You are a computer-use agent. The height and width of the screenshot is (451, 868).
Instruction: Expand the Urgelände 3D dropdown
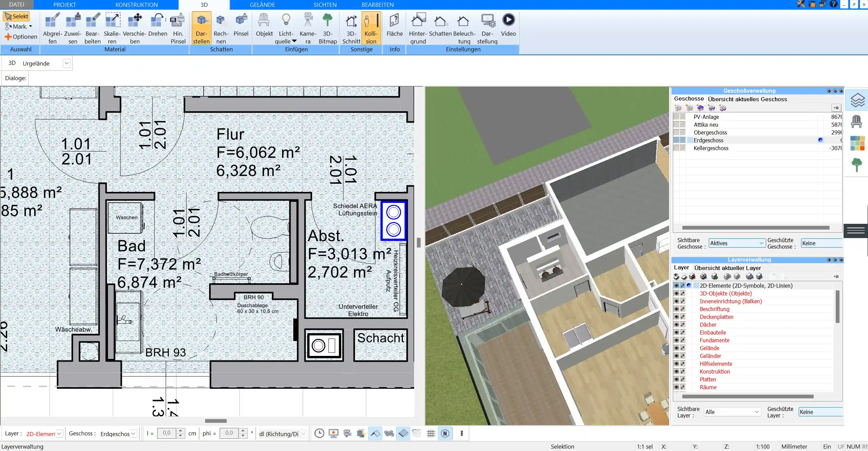click(67, 64)
